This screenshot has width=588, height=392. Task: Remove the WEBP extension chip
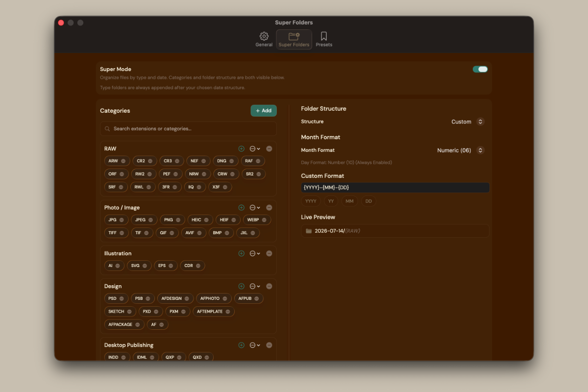pyautogui.click(x=264, y=220)
